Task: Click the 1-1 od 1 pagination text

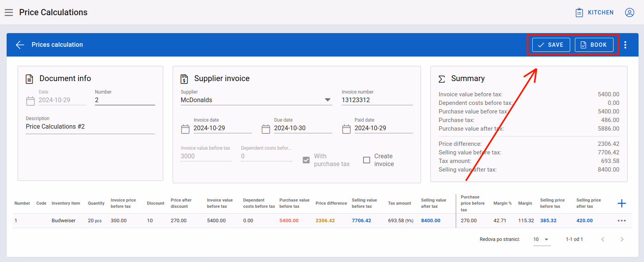Action: [x=574, y=239]
